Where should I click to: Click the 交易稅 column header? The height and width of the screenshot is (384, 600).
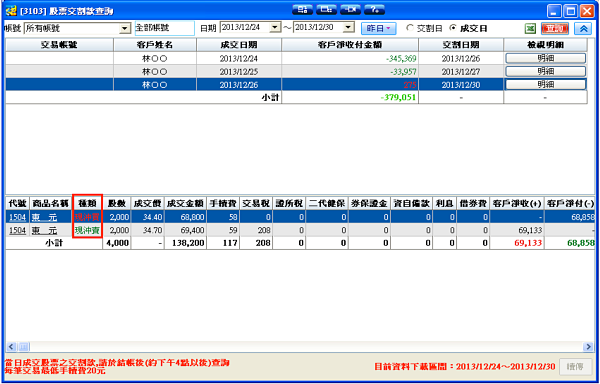coord(257,203)
